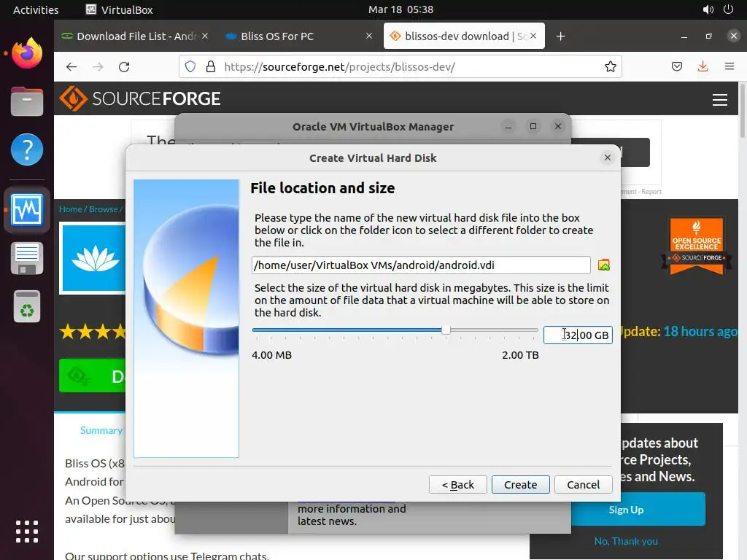Cancel the hard disk creation
The height and width of the screenshot is (560, 747).
(583, 485)
